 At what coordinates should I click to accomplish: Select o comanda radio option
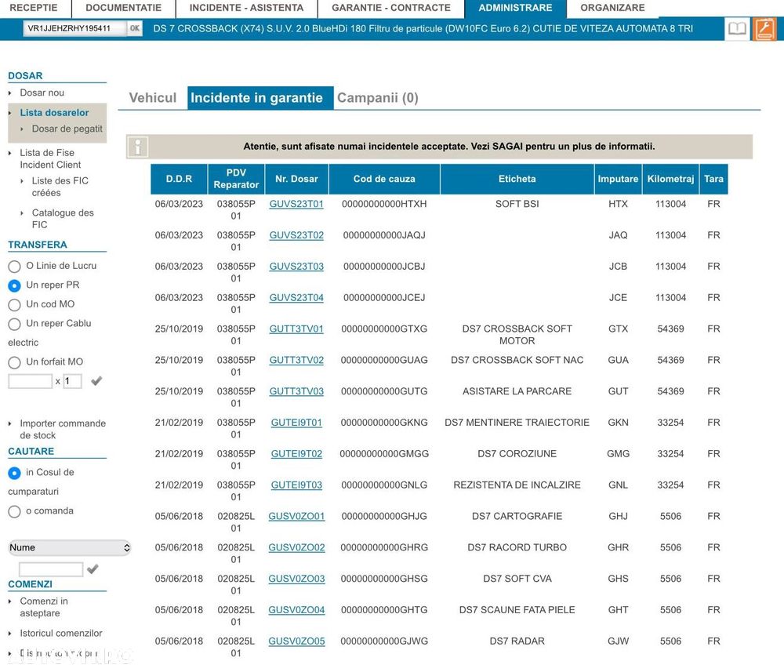pos(14,511)
